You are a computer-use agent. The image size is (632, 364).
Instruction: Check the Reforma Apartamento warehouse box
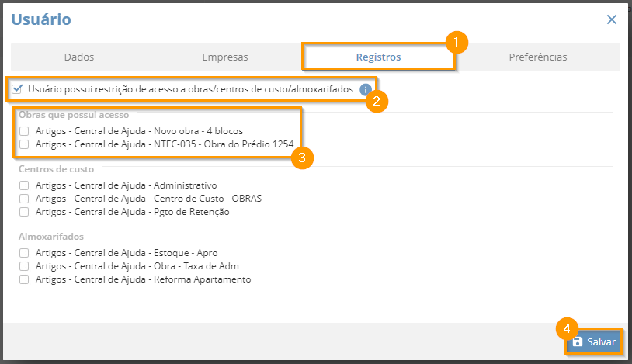pos(24,279)
